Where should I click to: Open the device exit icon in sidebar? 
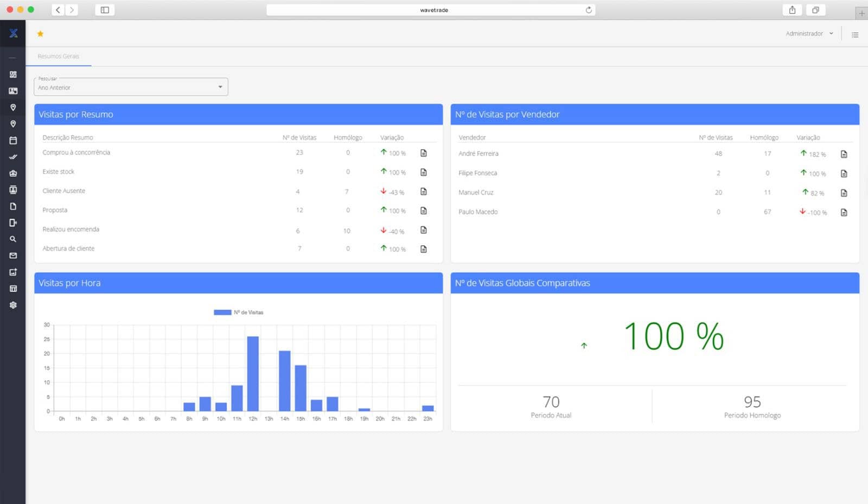coord(13,222)
